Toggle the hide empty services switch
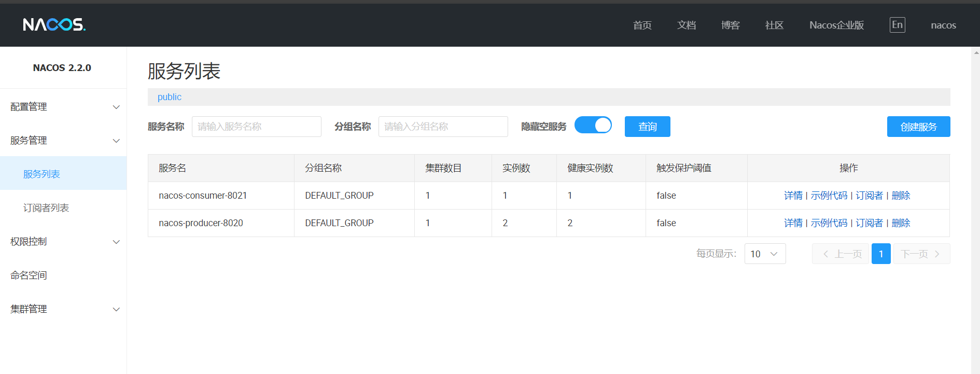The image size is (980, 374). pyautogui.click(x=593, y=125)
